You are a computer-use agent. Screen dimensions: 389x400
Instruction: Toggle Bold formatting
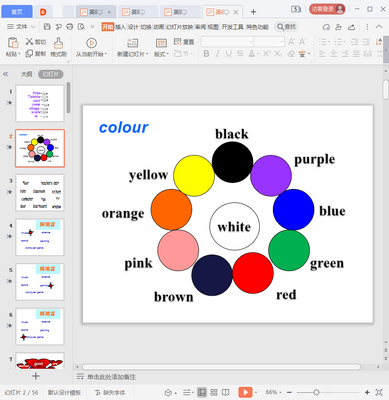coord(206,53)
